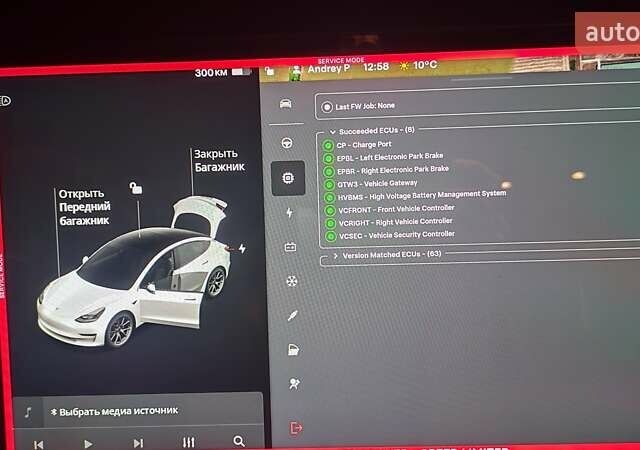Tap the charge port lightning icon on car
The image size is (640, 450).
pyautogui.click(x=242, y=248)
